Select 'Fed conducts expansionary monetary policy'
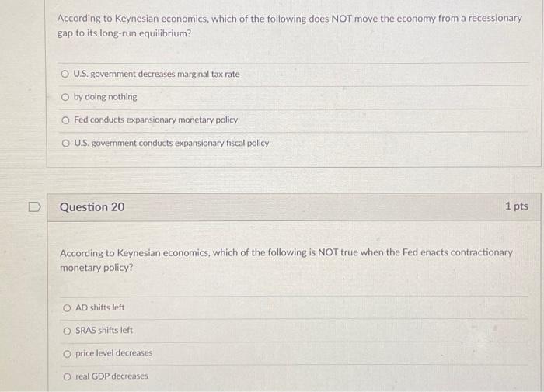 [65, 120]
